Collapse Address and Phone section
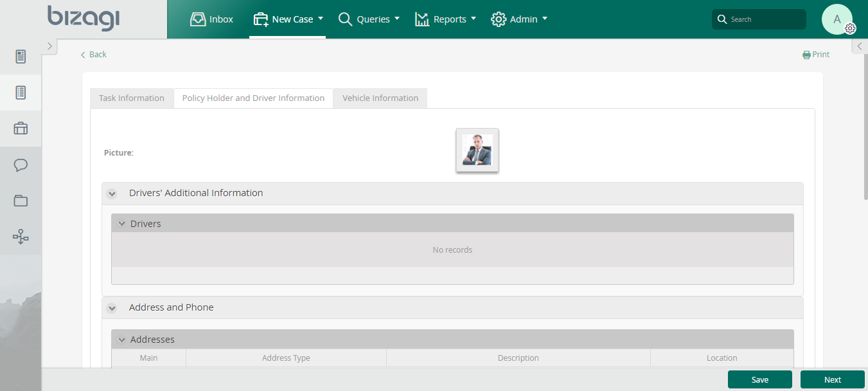Image resolution: width=868 pixels, height=391 pixels. 112,308
